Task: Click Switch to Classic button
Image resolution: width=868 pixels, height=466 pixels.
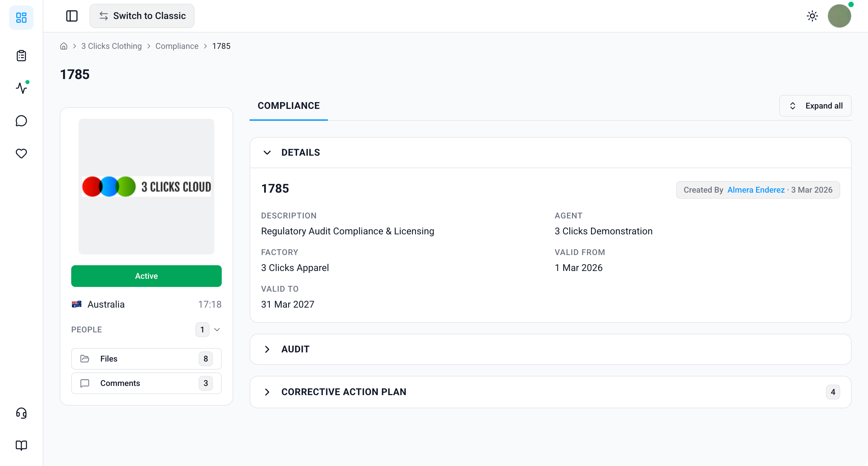Action: (x=142, y=16)
